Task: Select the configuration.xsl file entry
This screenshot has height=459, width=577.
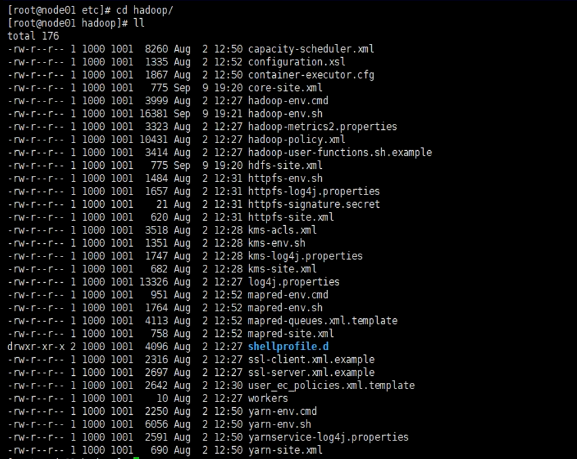Action: click(297, 62)
